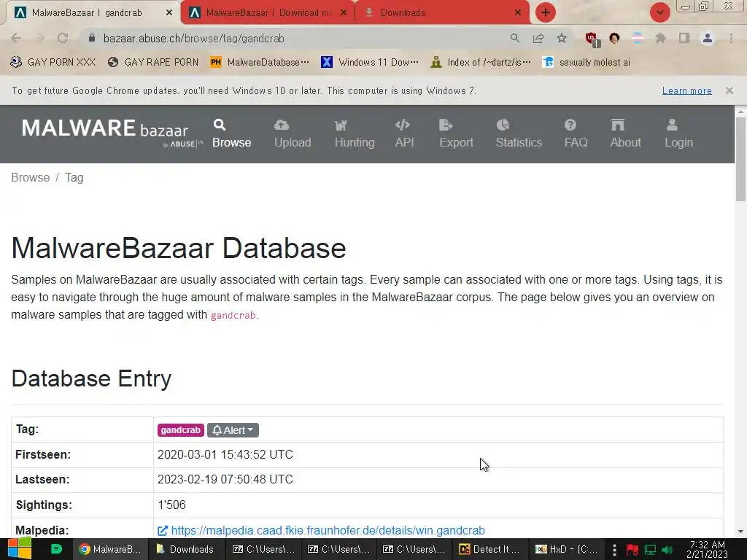This screenshot has height=560, width=747.
Task: Close the Downloads browser tab
Action: pos(518,13)
